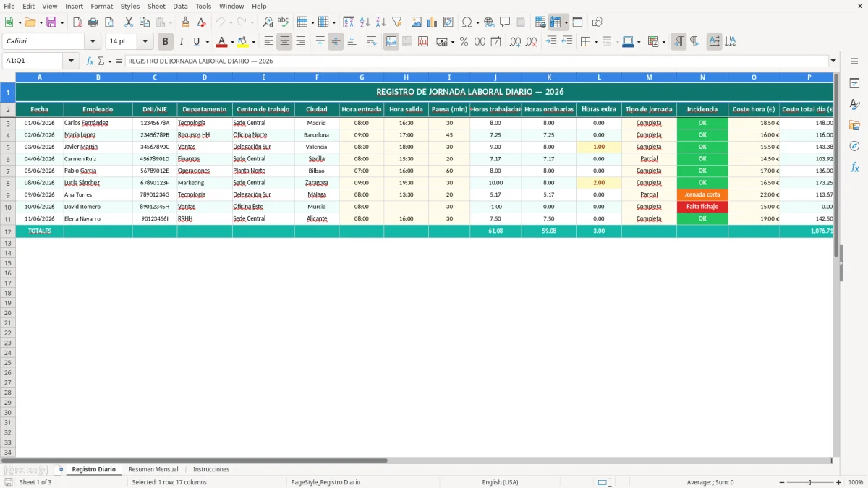Image resolution: width=868 pixels, height=488 pixels.
Task: Click the Spelling check abc icon
Action: [284, 22]
